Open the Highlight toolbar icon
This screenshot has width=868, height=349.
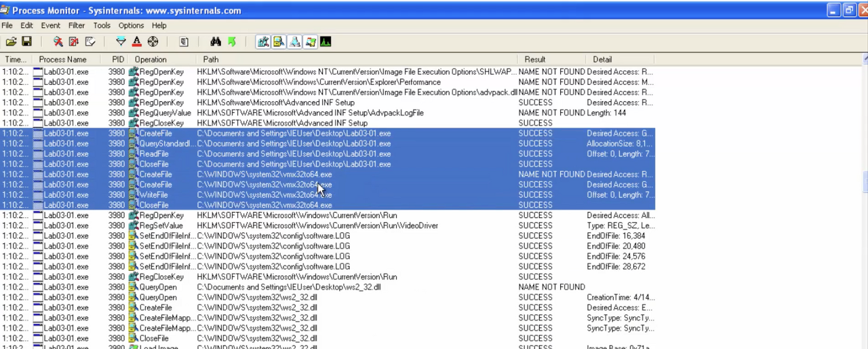click(x=136, y=41)
